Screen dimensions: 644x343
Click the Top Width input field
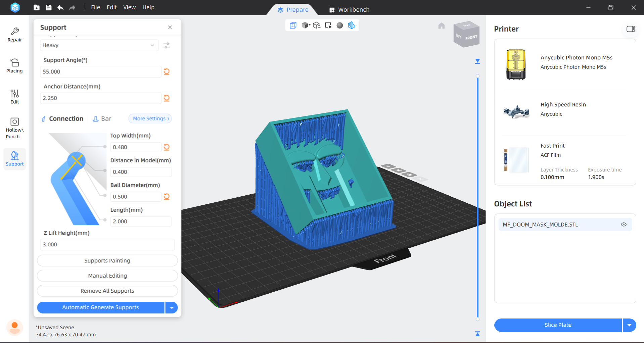point(136,147)
